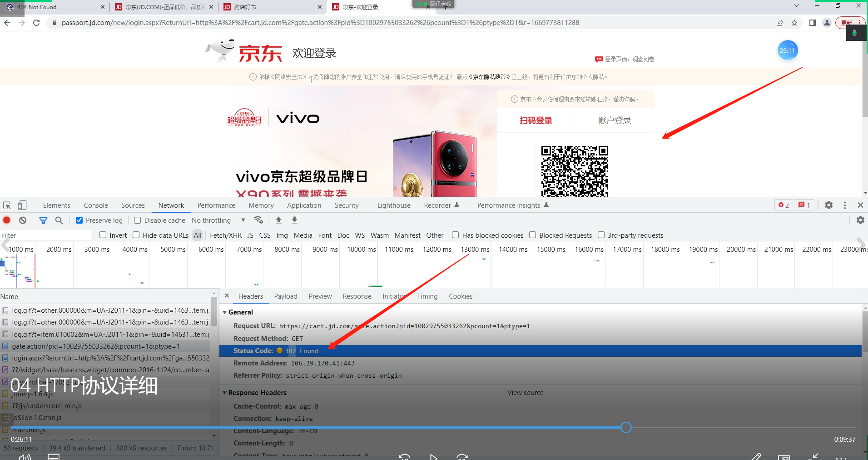The height and width of the screenshot is (460, 868).
Task: Activate the DevTools inspect element picker
Action: [x=7, y=205]
